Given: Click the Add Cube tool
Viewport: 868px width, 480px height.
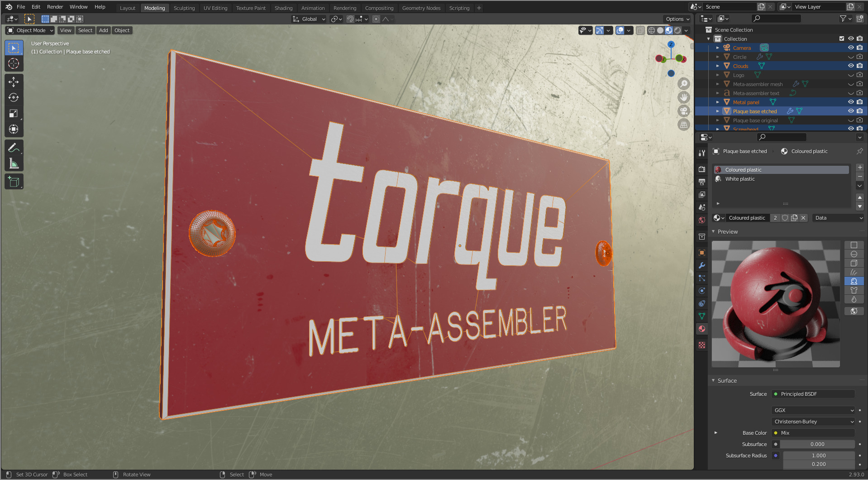Looking at the screenshot, I should pos(14,182).
